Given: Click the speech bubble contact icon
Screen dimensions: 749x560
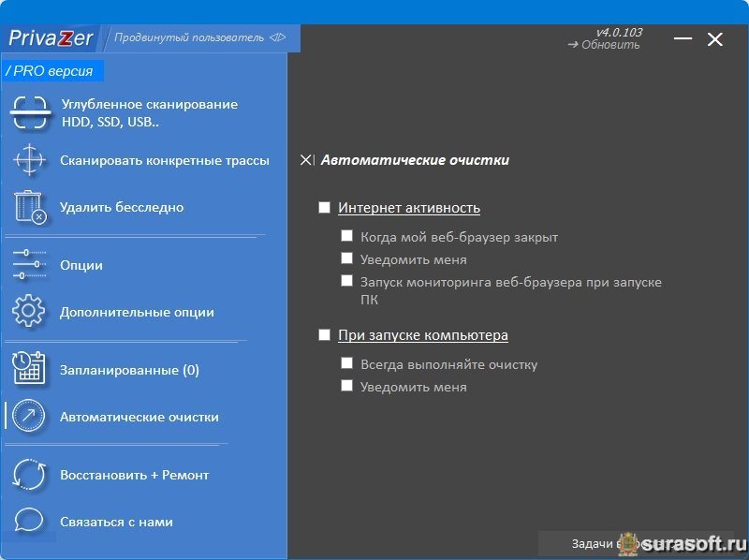Looking at the screenshot, I should click(29, 521).
